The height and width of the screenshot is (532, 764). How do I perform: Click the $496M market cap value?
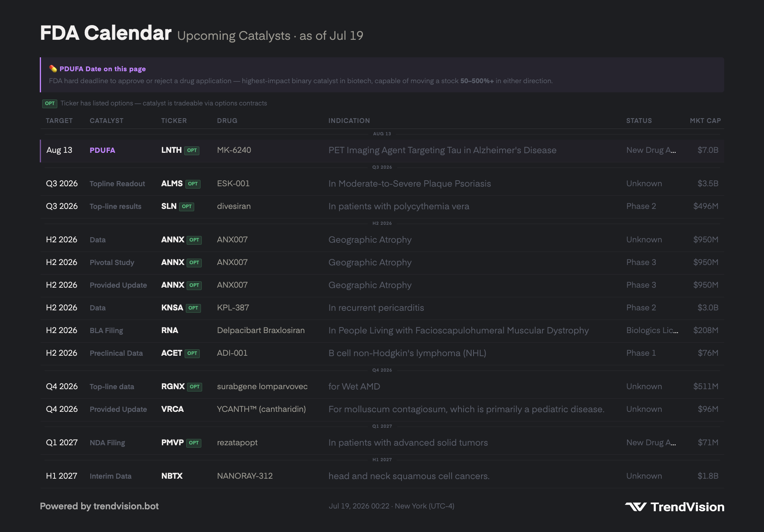pyautogui.click(x=706, y=206)
